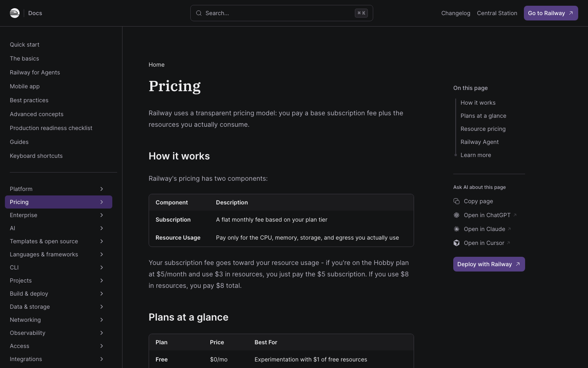
Task: Jump to How it works section
Action: pyautogui.click(x=478, y=103)
